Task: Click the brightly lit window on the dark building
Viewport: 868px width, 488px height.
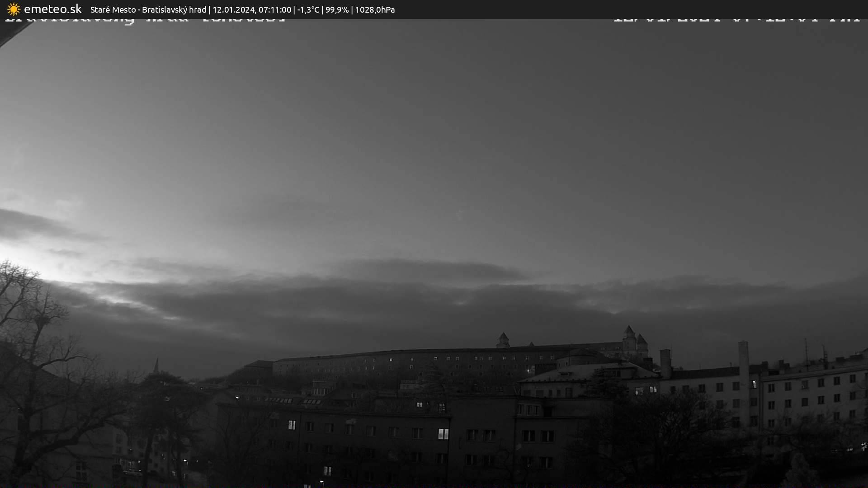Action: tap(443, 434)
